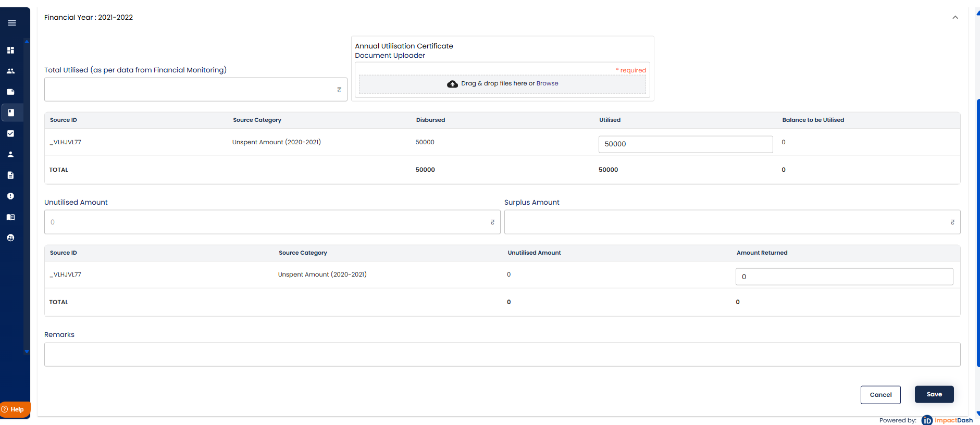Viewport: 980px width, 425px height.
Task: Open the single person sidebar icon
Action: (10, 155)
